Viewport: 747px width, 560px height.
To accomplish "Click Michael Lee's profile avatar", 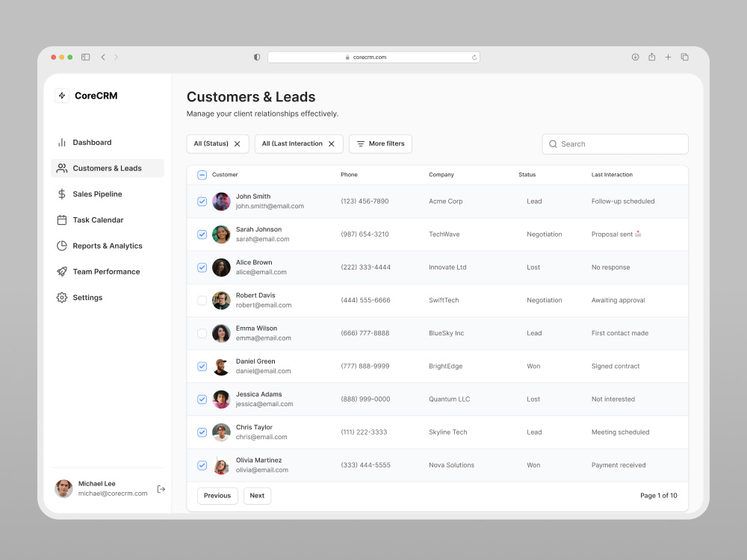I will click(63, 488).
